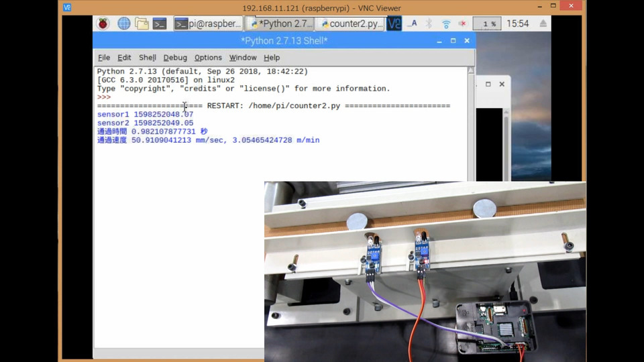Click the Python 2.7.13 Shell title bar
The width and height of the screenshot is (644, 362).
284,41
